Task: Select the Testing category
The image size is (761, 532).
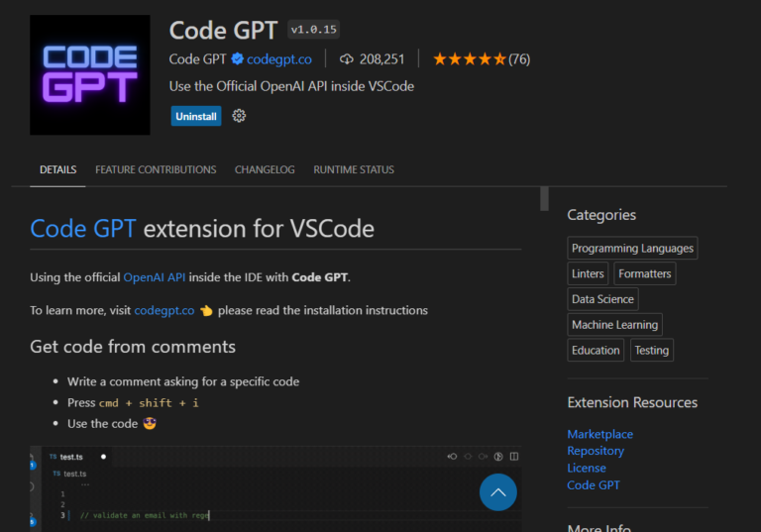Action: pos(652,350)
